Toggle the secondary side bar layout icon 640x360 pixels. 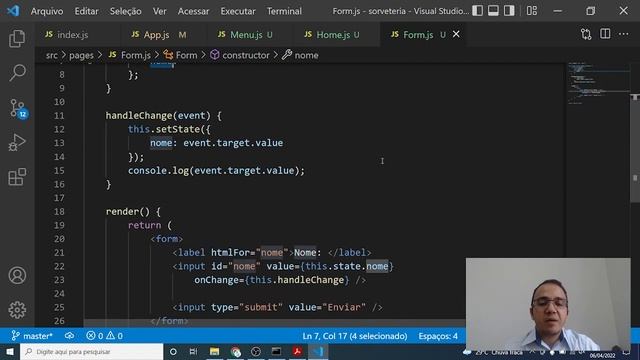pos(509,11)
